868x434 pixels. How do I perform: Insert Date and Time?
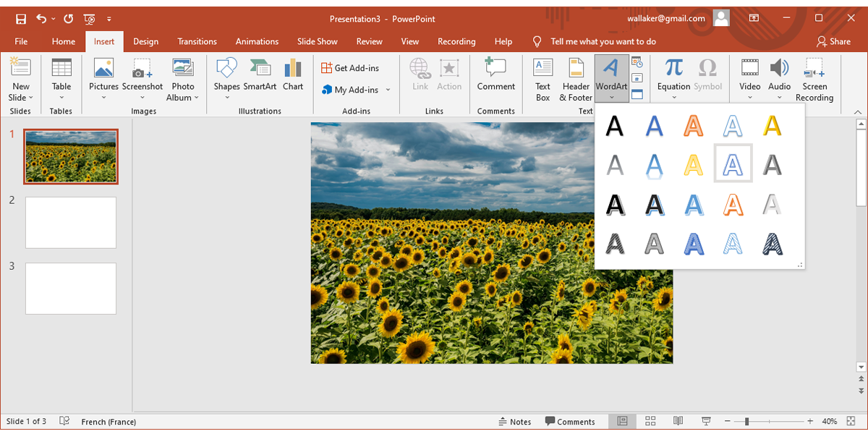pyautogui.click(x=637, y=62)
